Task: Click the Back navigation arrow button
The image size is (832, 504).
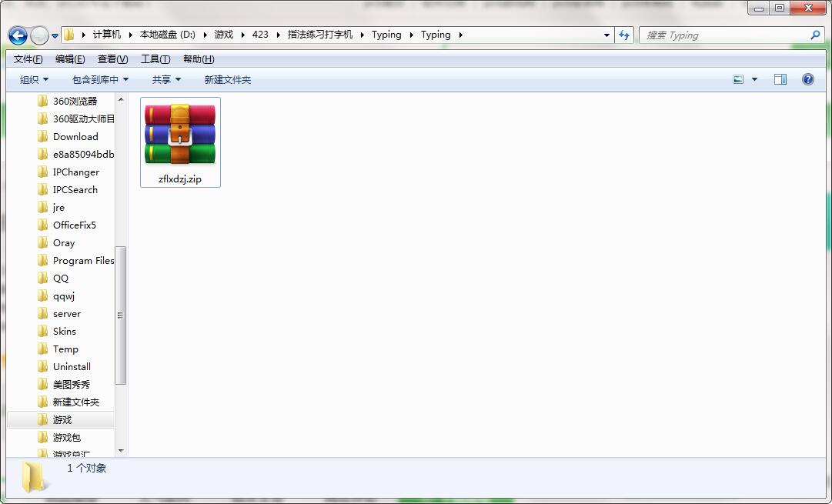Action: point(18,35)
